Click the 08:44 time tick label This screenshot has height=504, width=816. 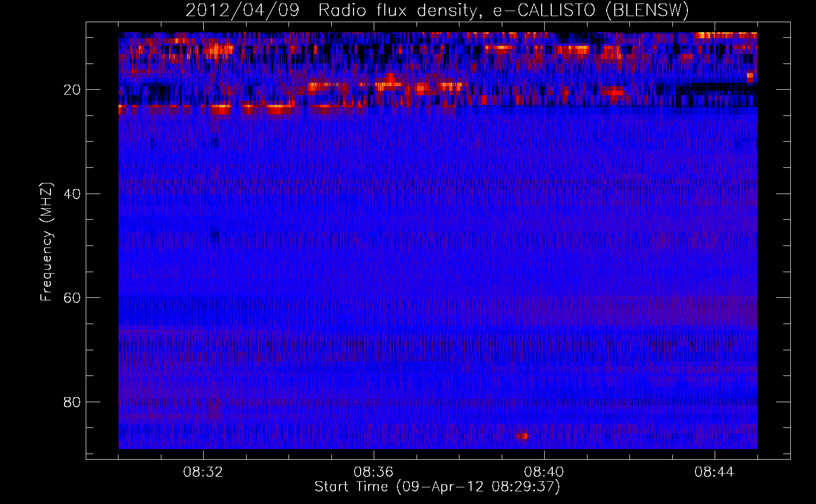pos(715,472)
